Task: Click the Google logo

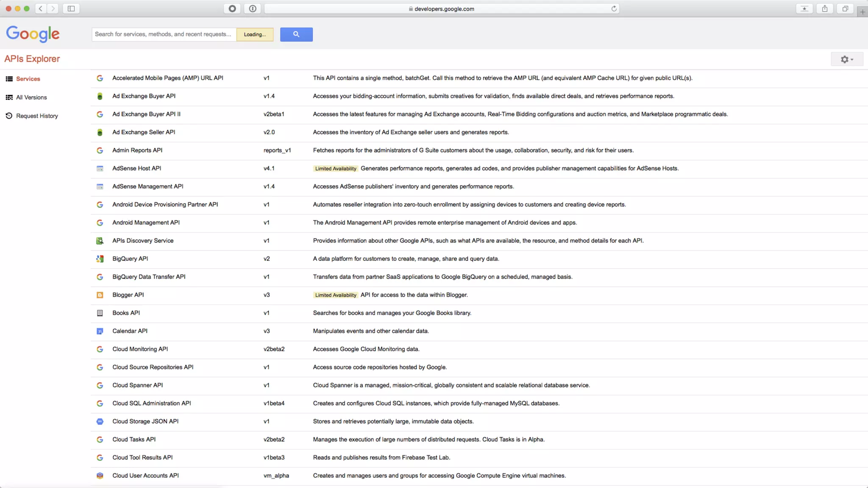Action: tap(33, 34)
